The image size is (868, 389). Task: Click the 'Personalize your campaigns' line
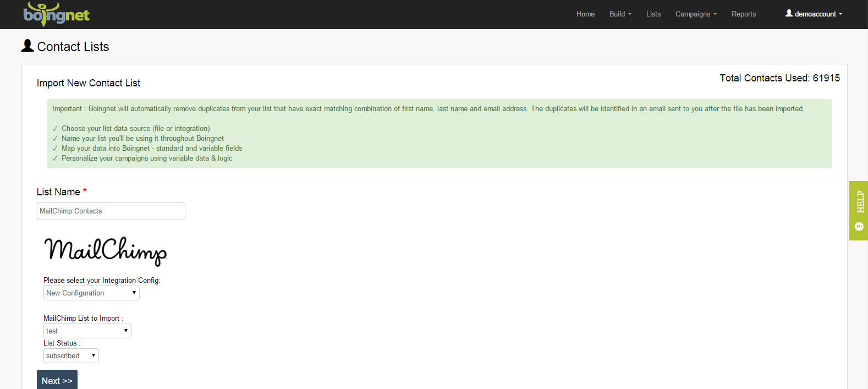[147, 158]
